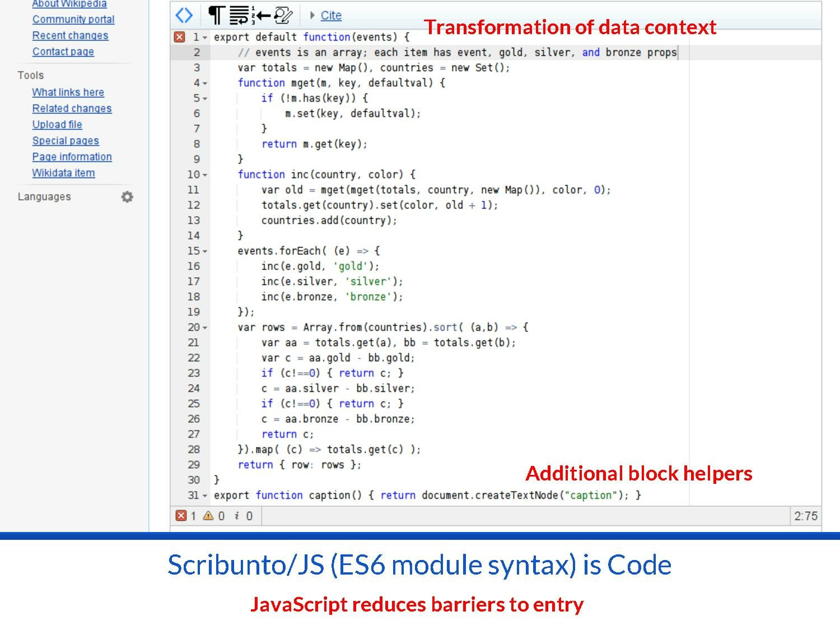Collapse the code fold at line 1

(205, 38)
